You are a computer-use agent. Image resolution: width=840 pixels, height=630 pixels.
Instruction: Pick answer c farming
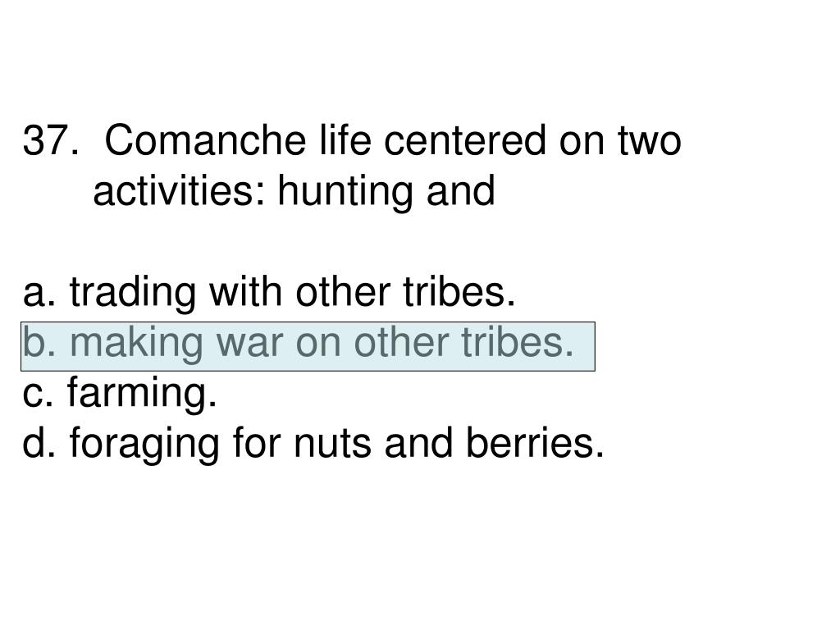point(120,393)
